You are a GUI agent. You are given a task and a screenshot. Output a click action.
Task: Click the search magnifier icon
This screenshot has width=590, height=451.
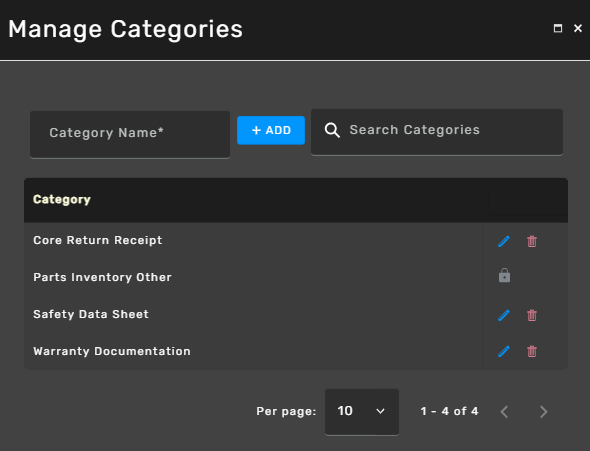click(x=332, y=130)
